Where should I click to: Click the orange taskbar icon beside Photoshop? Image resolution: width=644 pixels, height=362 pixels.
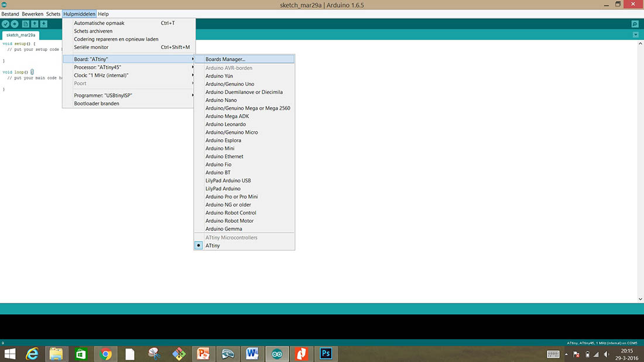coord(302,353)
